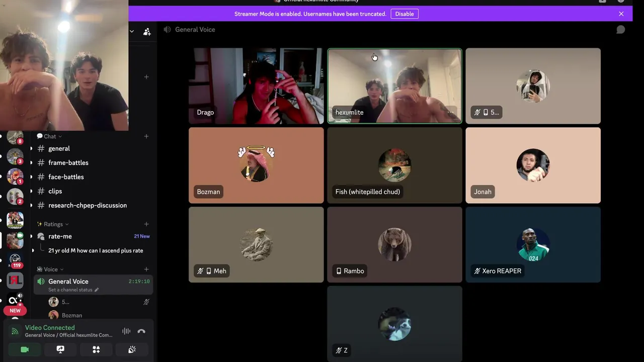The width and height of the screenshot is (644, 362).
Task: Open the clips channel
Action: coord(55,191)
